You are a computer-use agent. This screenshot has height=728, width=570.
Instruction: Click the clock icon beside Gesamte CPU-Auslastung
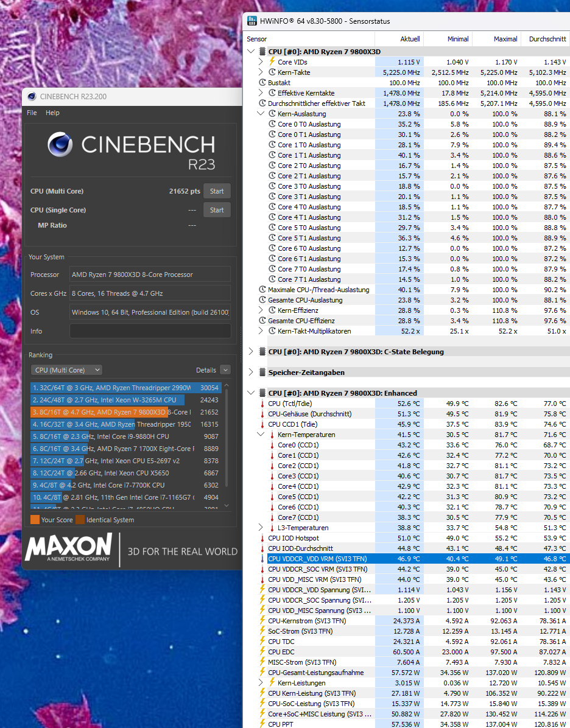(262, 300)
